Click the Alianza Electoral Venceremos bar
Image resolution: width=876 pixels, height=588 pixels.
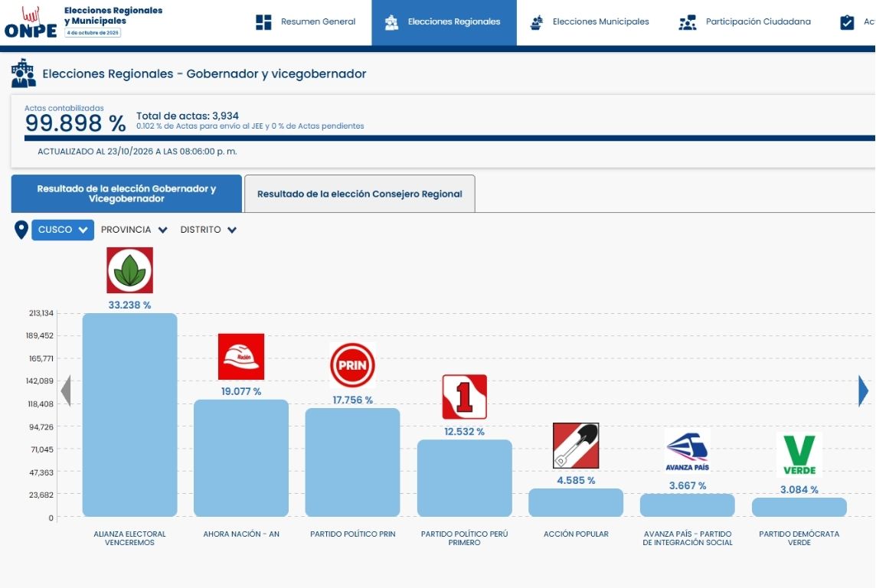click(129, 415)
